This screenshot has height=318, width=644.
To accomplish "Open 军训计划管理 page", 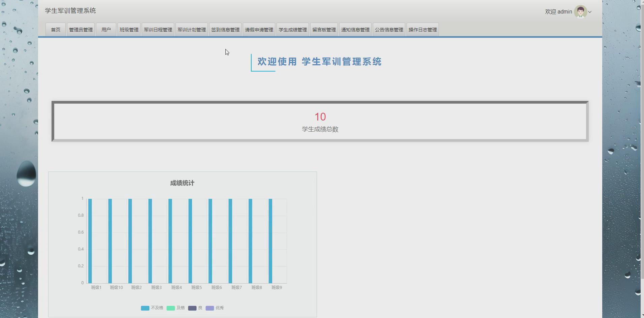I will 191,29.
